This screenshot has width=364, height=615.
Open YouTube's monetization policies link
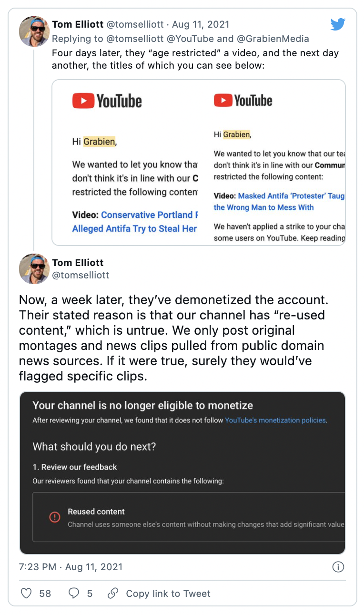pyautogui.click(x=275, y=420)
